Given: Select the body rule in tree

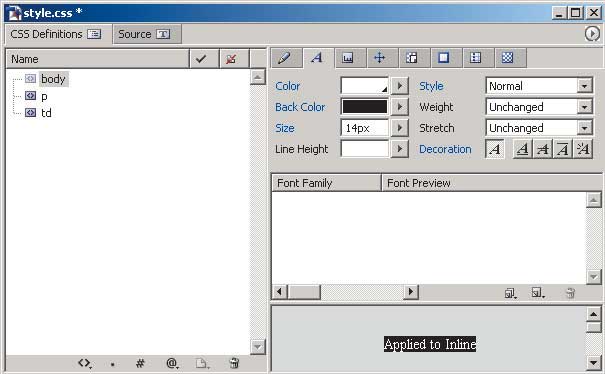Looking at the screenshot, I should (53, 79).
